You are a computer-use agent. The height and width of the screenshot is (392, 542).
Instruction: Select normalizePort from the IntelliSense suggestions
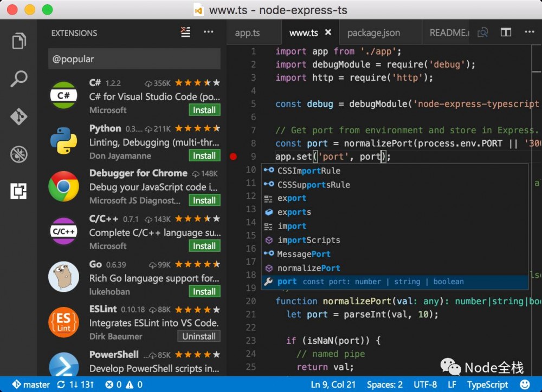coord(309,267)
